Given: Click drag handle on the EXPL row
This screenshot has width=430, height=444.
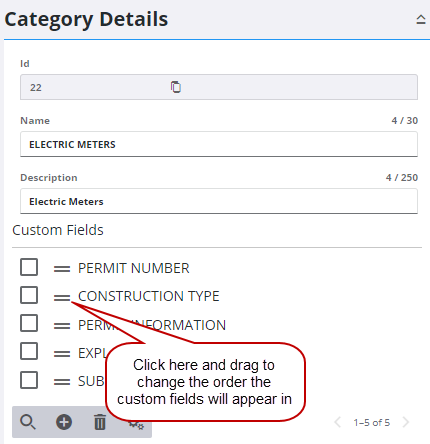Looking at the screenshot, I should (62, 353).
